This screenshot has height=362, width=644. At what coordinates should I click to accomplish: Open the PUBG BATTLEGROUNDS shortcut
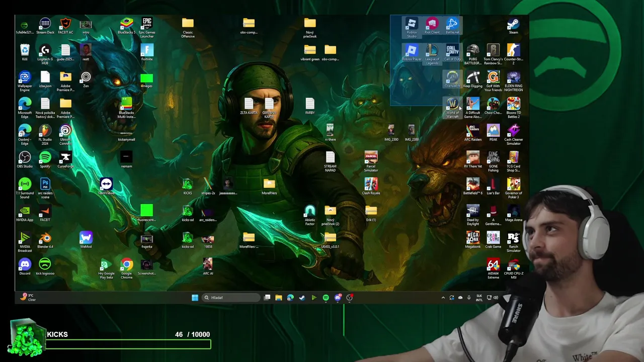[x=472, y=55]
